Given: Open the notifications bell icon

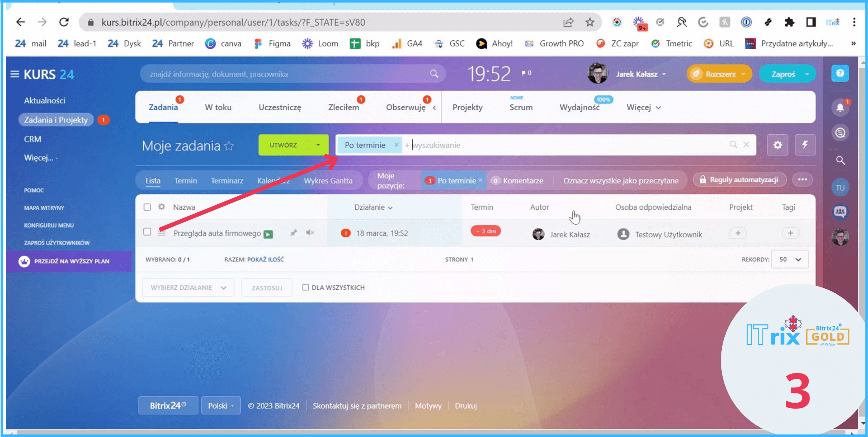Looking at the screenshot, I should 840,108.
